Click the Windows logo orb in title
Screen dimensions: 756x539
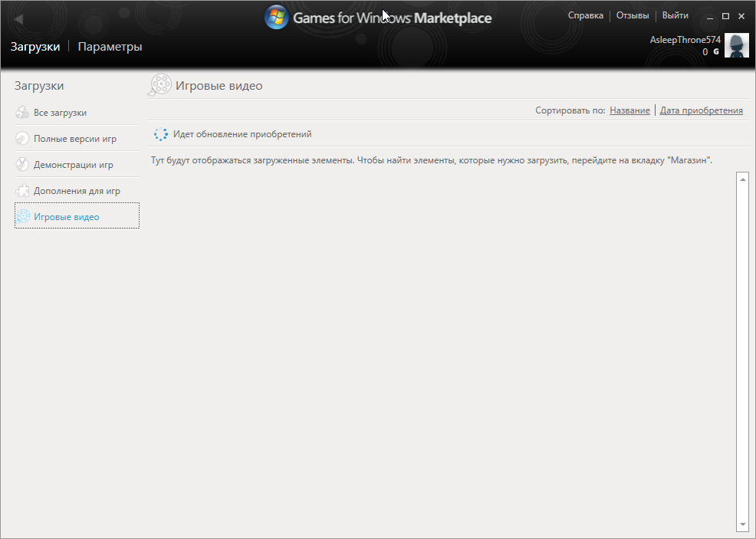pyautogui.click(x=276, y=18)
